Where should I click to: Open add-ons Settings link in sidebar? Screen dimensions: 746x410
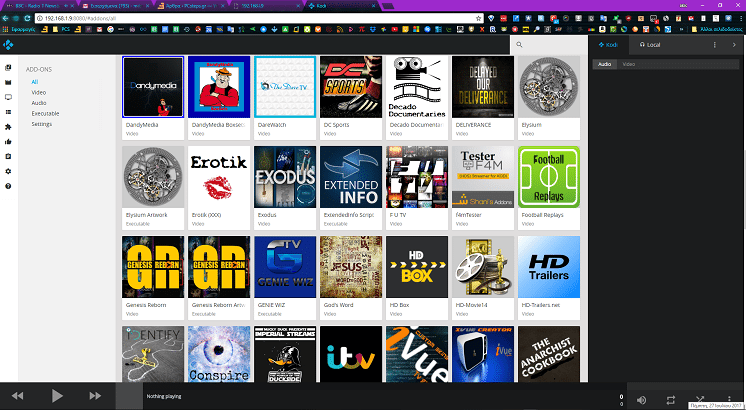(41, 124)
